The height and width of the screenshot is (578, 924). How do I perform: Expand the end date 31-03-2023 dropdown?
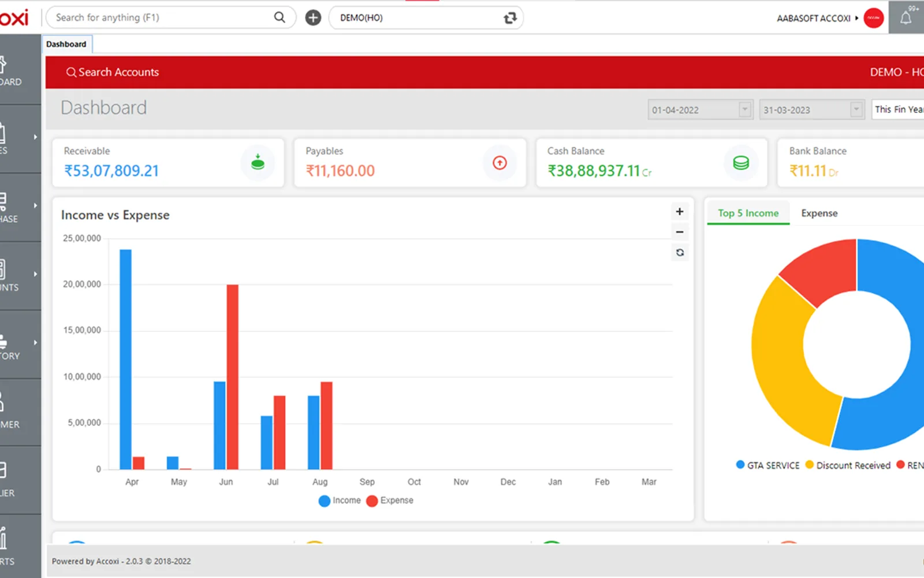click(856, 109)
